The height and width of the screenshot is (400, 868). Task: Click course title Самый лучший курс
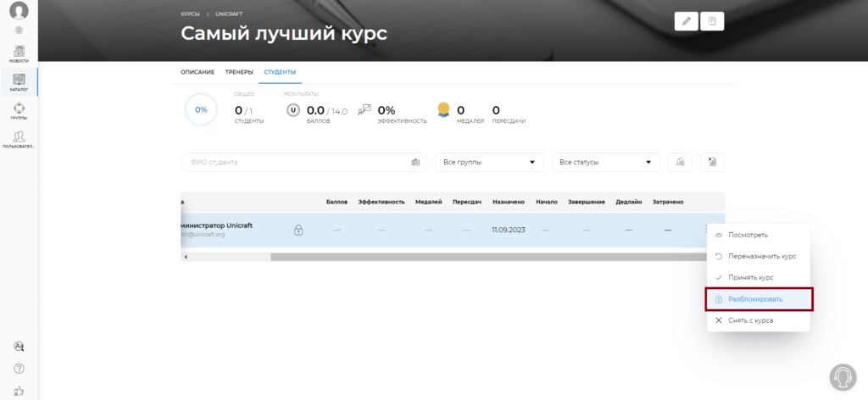[x=284, y=34]
